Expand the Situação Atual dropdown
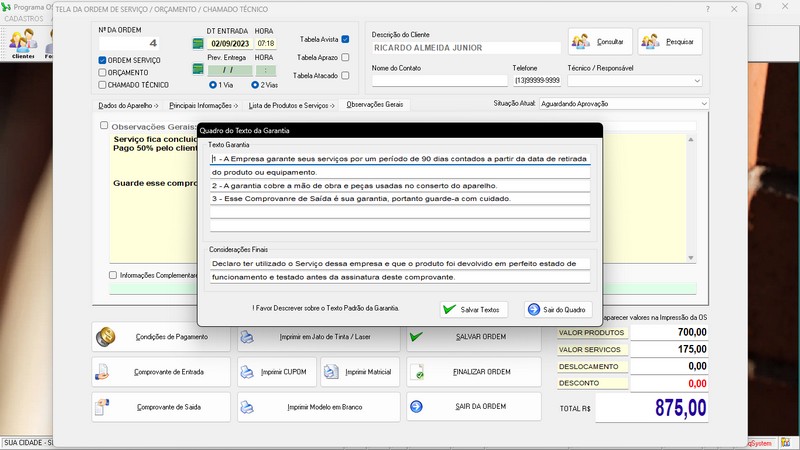The width and height of the screenshot is (800, 450). pos(704,104)
